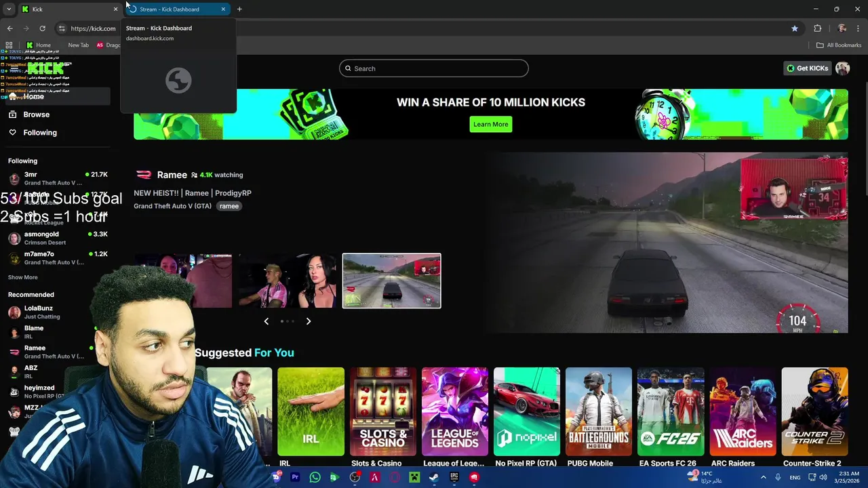
Task: Open the apps grid in bookmarks bar
Action: (9, 45)
